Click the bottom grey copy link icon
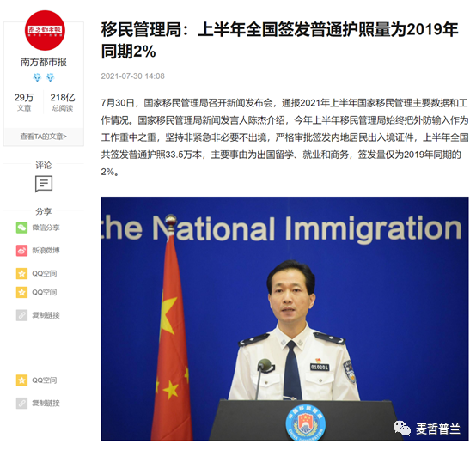Viewport: 476px width, 450px height. 21,404
